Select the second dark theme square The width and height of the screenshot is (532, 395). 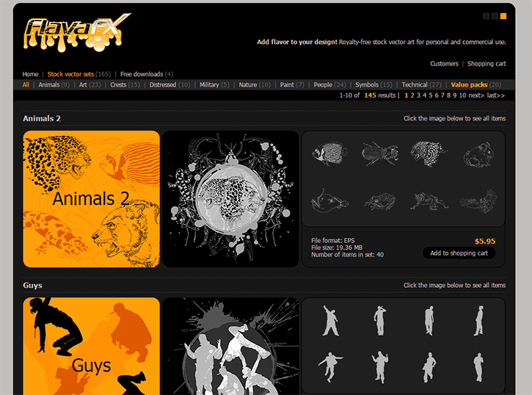[x=495, y=16]
